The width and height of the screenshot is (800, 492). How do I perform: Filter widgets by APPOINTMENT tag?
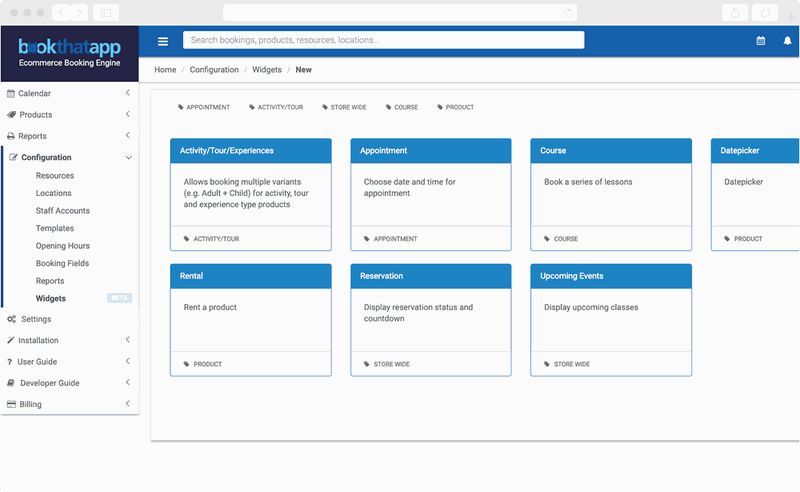204,107
